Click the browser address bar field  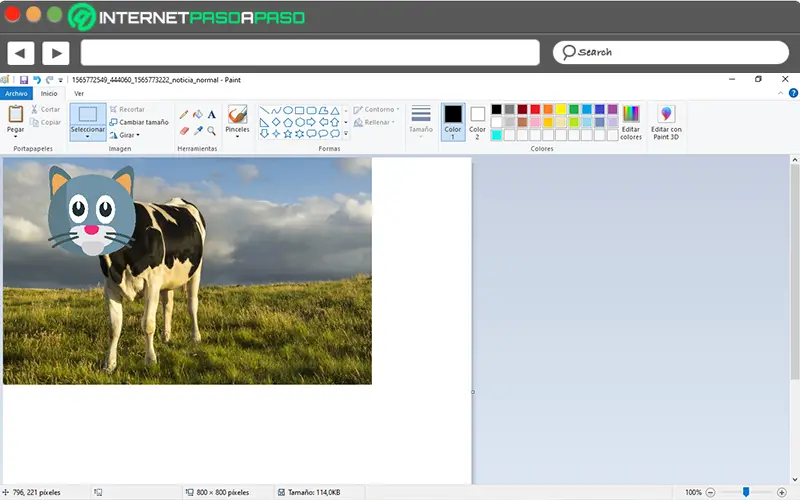click(310, 53)
